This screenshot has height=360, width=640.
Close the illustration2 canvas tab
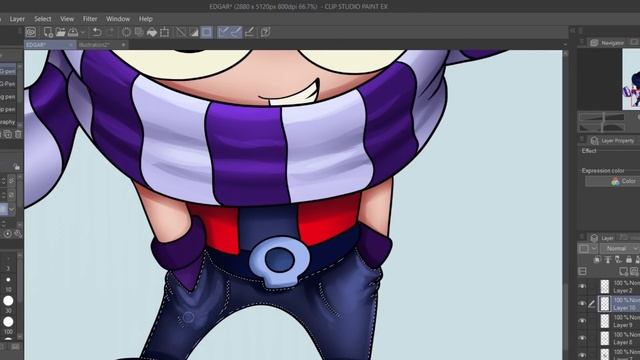[x=123, y=44]
